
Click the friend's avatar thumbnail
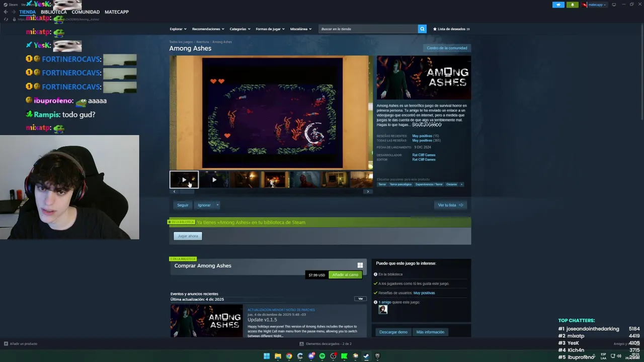pyautogui.click(x=383, y=310)
